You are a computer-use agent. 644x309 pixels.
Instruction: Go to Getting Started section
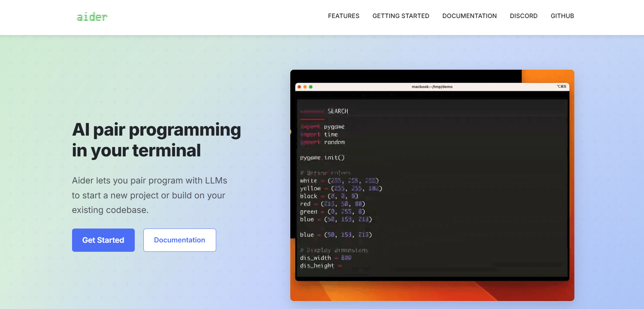coord(401,16)
